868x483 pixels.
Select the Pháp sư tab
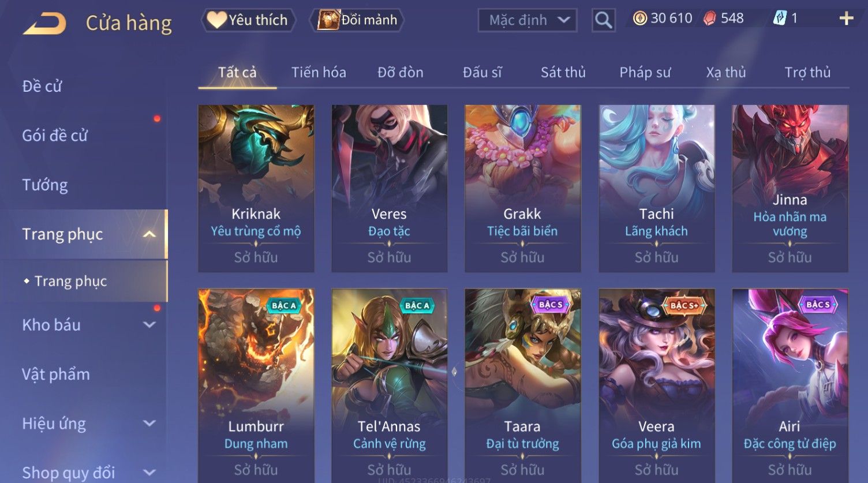pyautogui.click(x=645, y=72)
